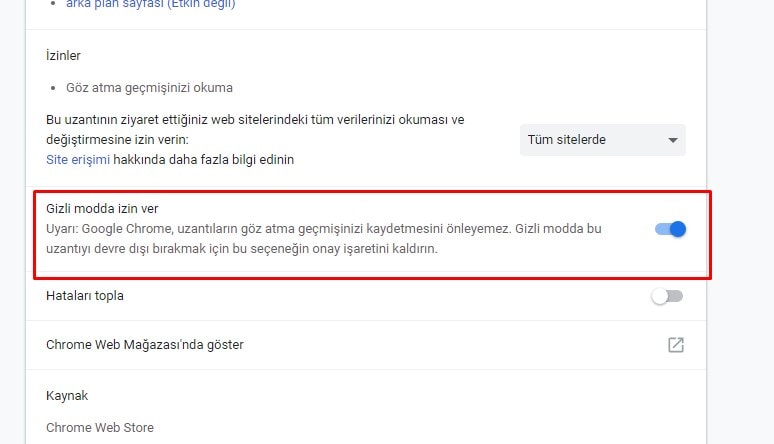Image resolution: width=774 pixels, height=444 pixels.
Task: Click the Kaynak section heading
Action: click(67, 396)
